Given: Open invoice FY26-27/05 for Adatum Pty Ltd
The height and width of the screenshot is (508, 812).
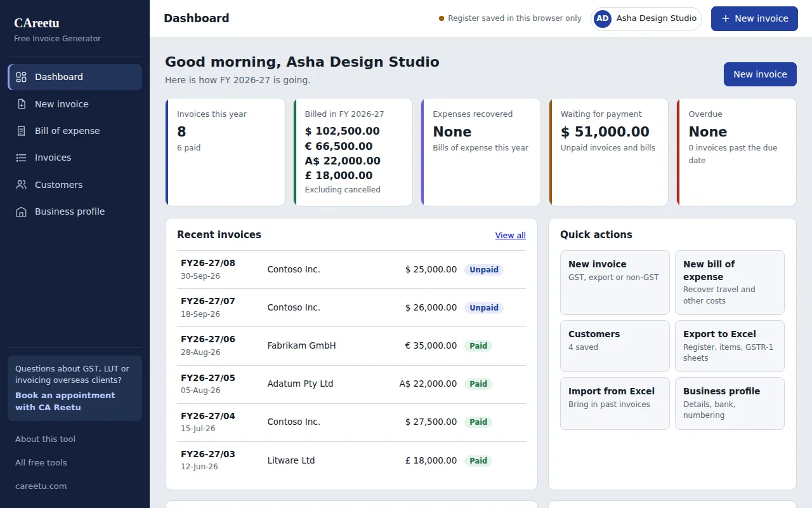Looking at the screenshot, I should coord(351,384).
